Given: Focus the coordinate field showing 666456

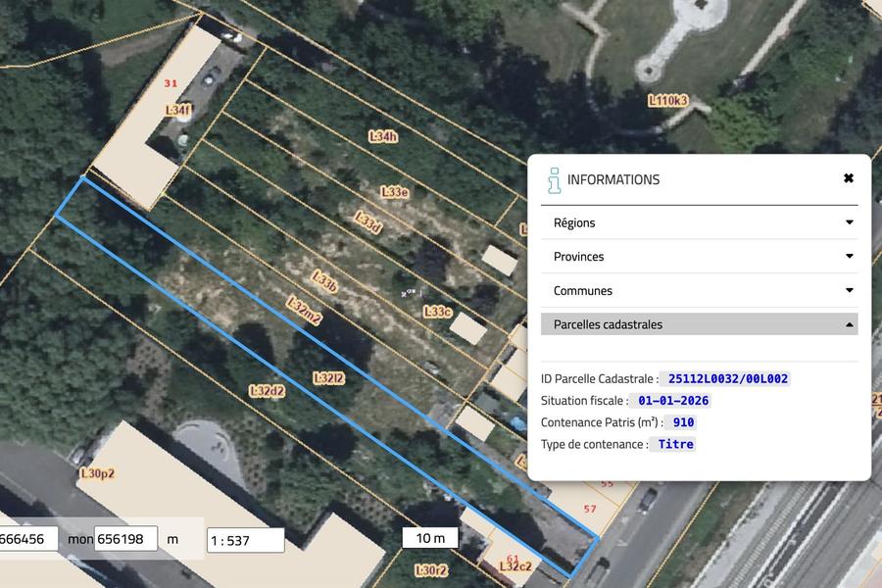Looking at the screenshot, I should coord(27,538).
